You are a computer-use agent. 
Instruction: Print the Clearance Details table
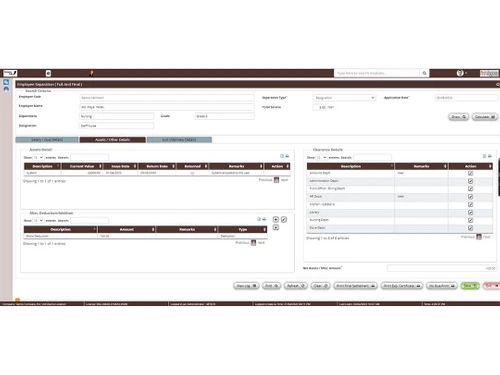point(490,156)
